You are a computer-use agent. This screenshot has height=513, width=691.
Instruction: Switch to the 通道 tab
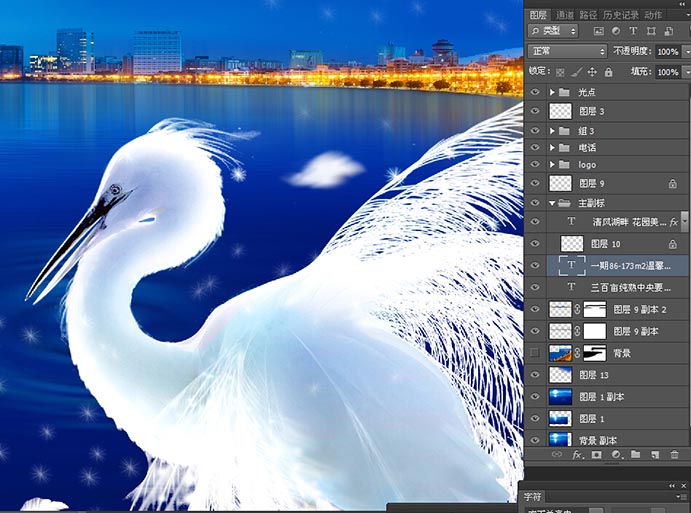pyautogui.click(x=565, y=15)
